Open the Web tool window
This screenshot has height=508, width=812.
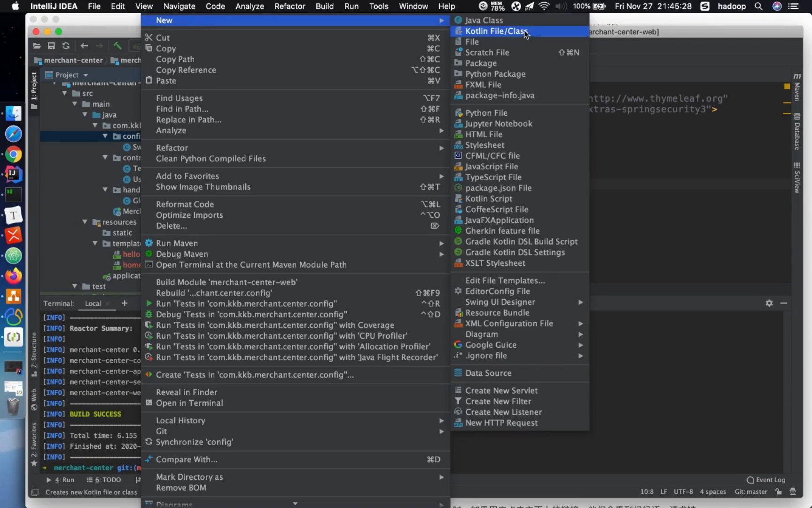click(x=34, y=399)
